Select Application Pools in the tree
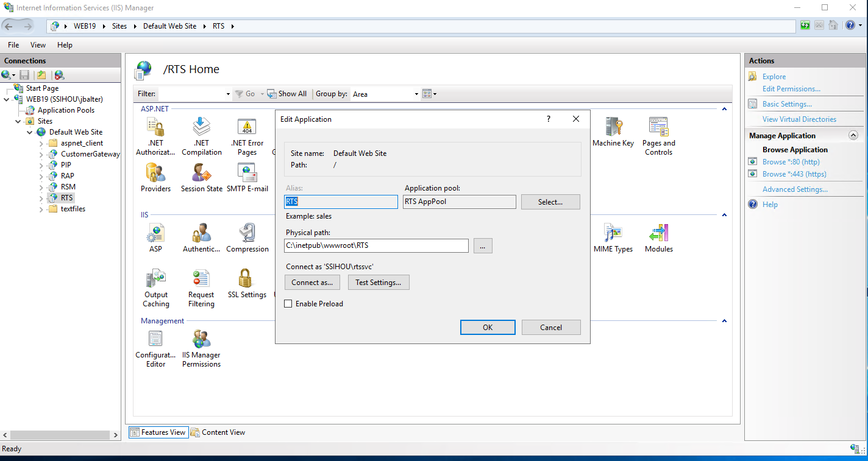The width and height of the screenshot is (868, 461). pos(66,110)
